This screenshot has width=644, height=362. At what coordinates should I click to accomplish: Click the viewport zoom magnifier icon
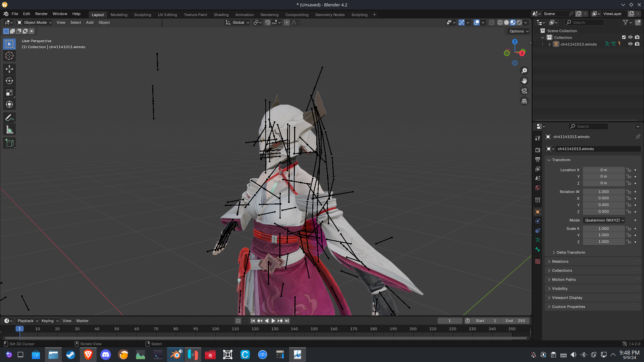pos(524,71)
